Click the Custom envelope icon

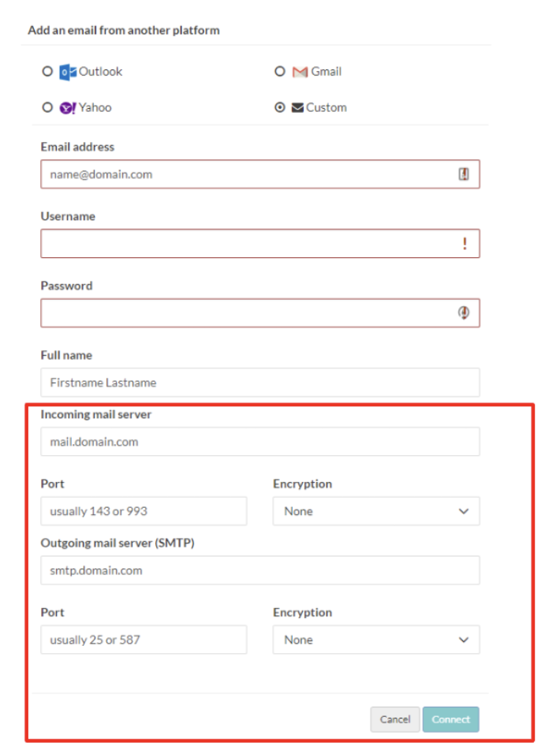pos(297,108)
